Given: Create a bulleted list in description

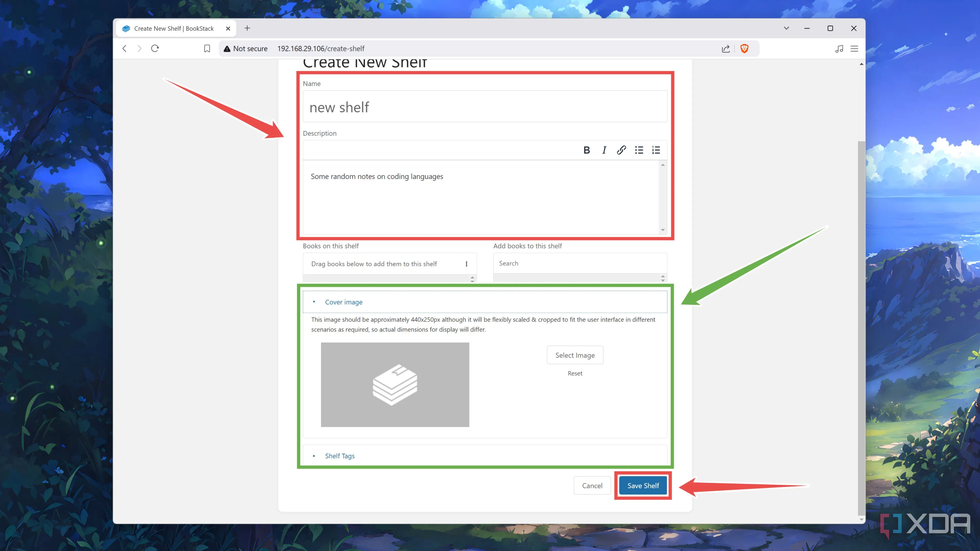Looking at the screenshot, I should (x=639, y=150).
